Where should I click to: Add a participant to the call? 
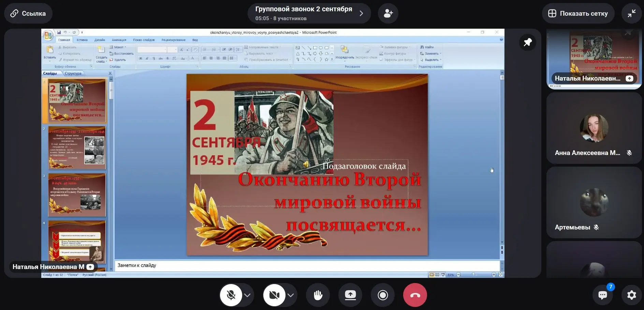388,13
